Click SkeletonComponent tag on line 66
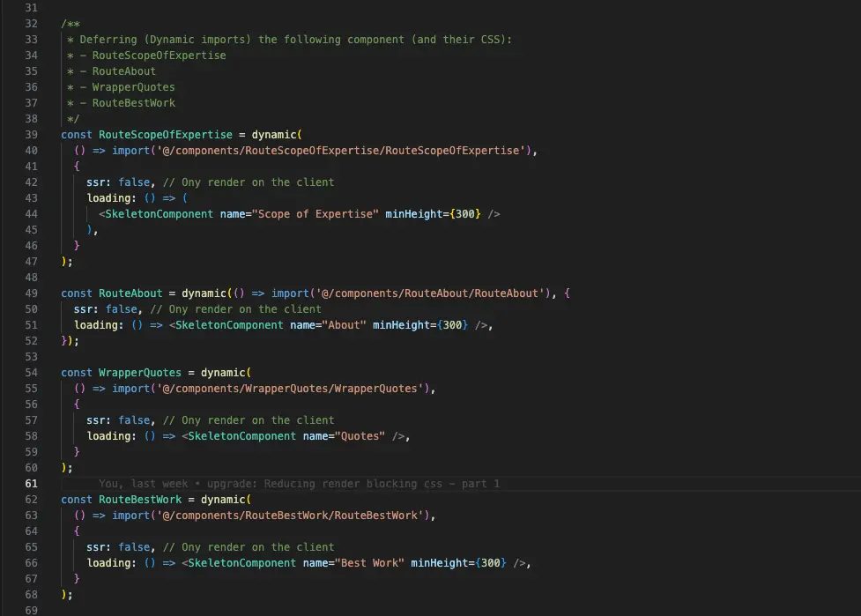This screenshot has height=616, width=861. click(x=241, y=563)
